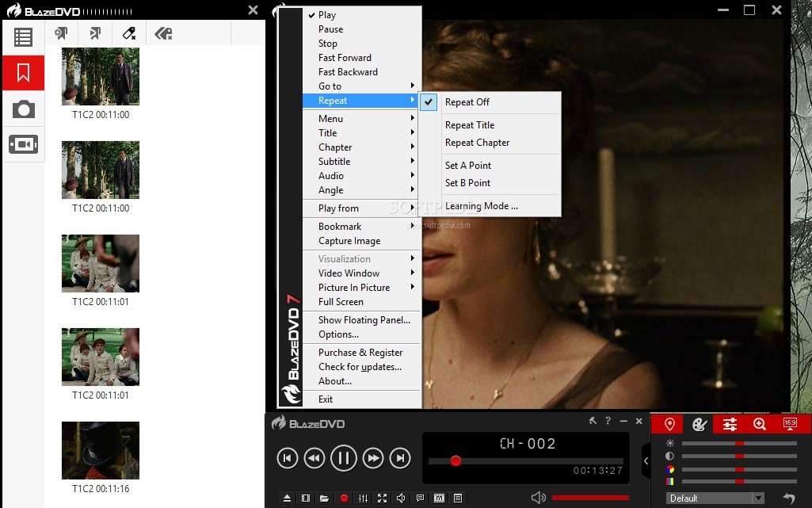The height and width of the screenshot is (508, 812).
Task: Expand the Audio submenu
Action: pyautogui.click(x=361, y=176)
